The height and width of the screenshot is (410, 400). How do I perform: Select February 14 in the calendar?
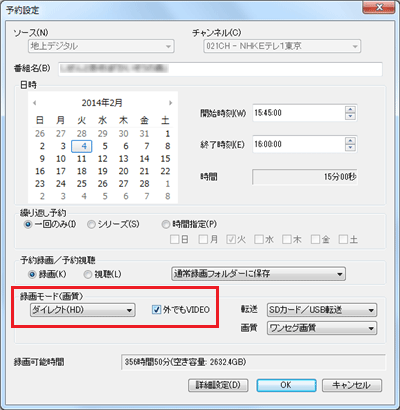(144, 159)
